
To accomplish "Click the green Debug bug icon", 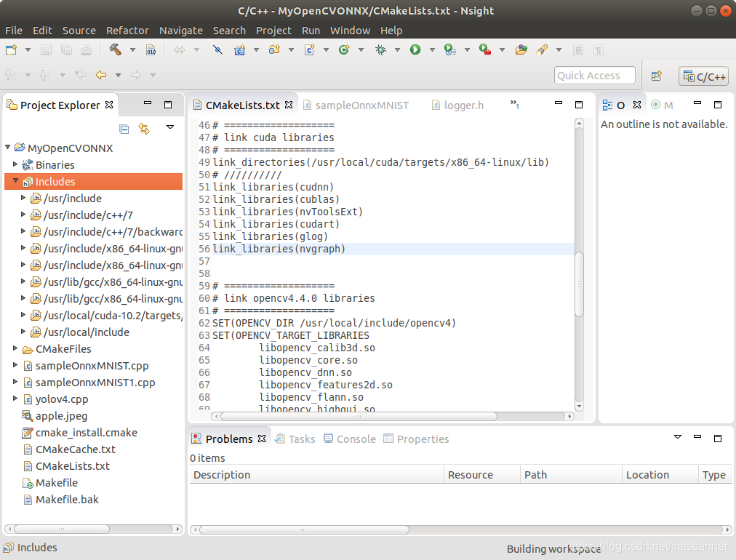I will (380, 49).
